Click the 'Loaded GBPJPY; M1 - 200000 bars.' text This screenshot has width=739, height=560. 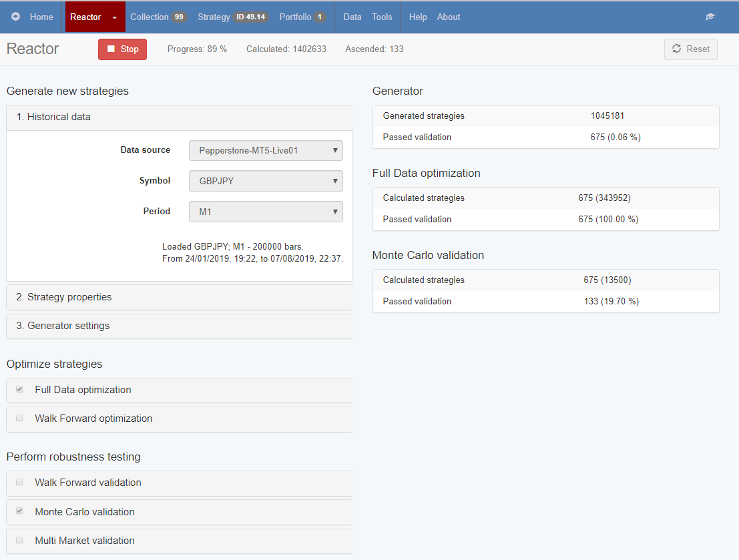click(233, 246)
